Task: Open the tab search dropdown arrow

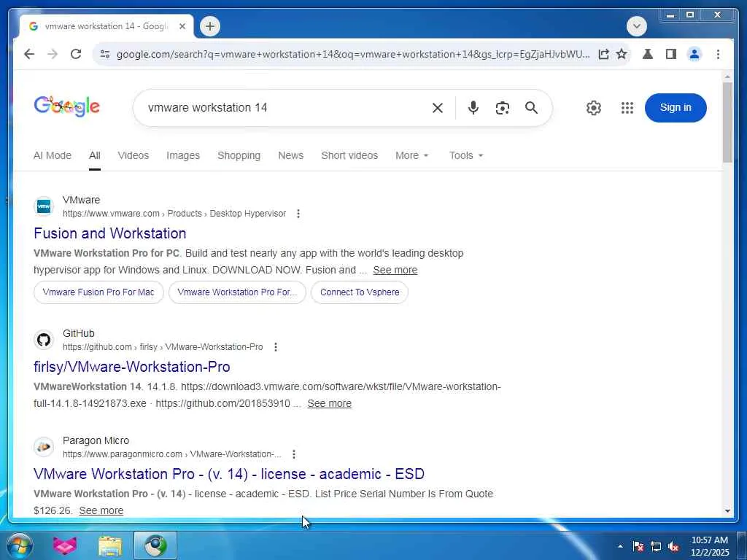Action: (x=637, y=26)
